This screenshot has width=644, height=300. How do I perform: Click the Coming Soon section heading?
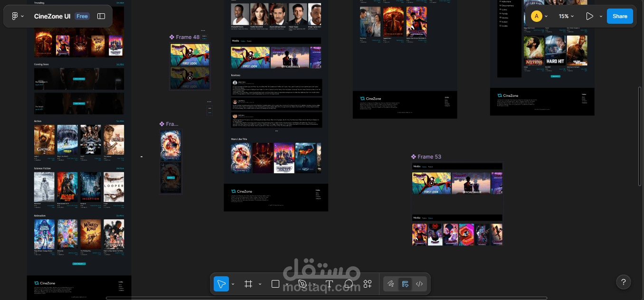point(41,64)
